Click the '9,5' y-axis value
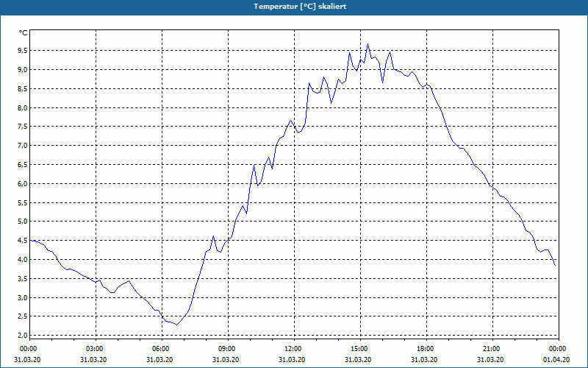The width and height of the screenshot is (588, 368). [x=24, y=51]
